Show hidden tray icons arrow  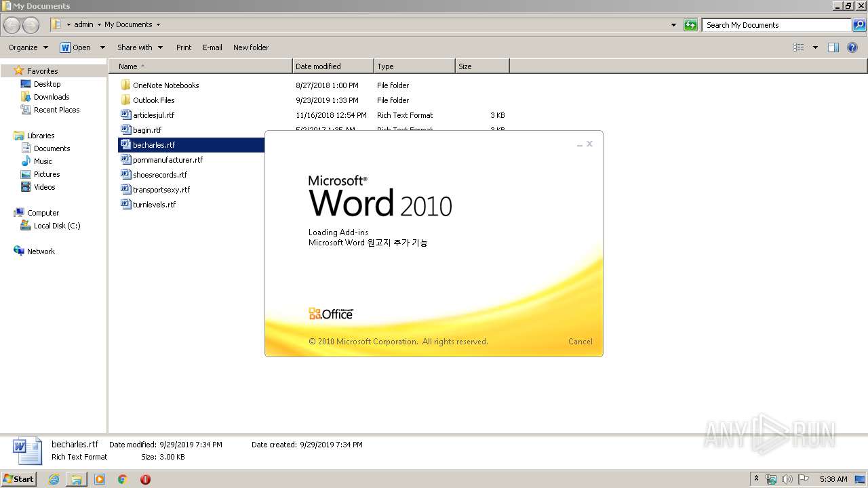[x=756, y=479]
